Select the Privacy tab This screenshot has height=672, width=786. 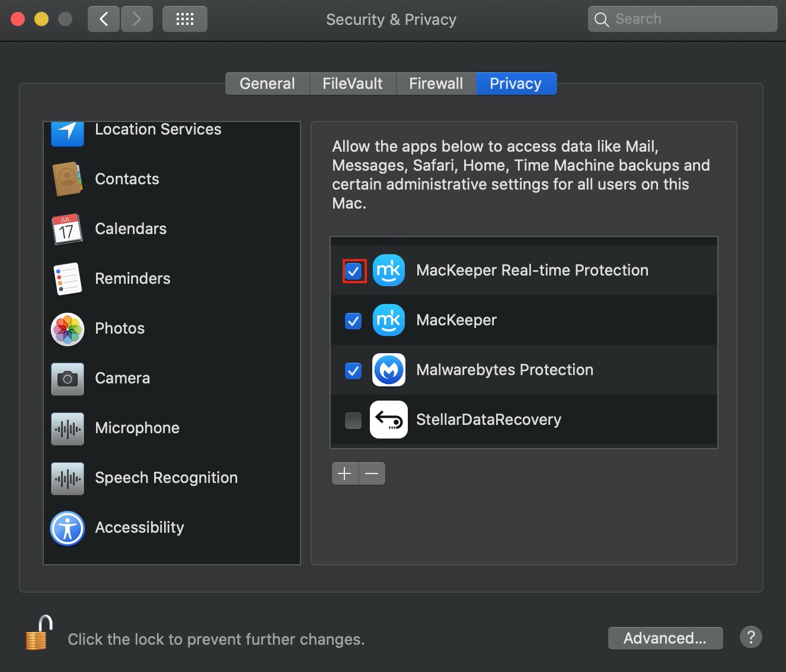point(516,84)
